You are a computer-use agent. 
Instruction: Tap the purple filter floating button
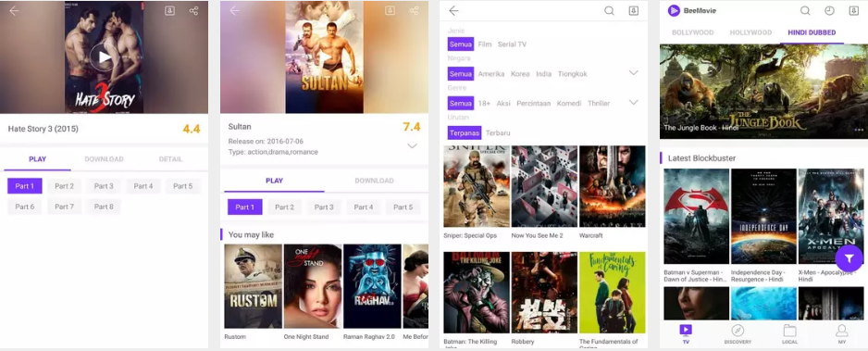pyautogui.click(x=849, y=258)
